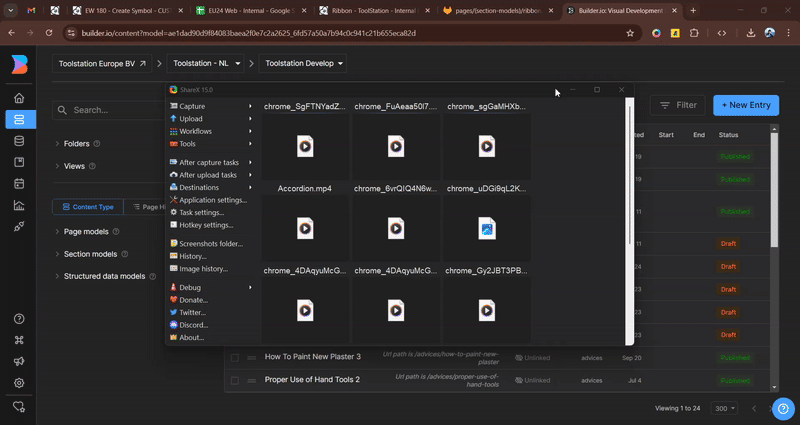
Task: Click the Filter button
Action: click(x=677, y=105)
